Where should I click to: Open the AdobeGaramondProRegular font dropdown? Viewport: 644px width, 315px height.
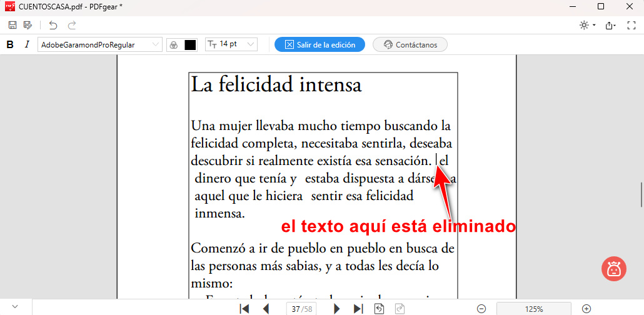[x=100, y=45]
